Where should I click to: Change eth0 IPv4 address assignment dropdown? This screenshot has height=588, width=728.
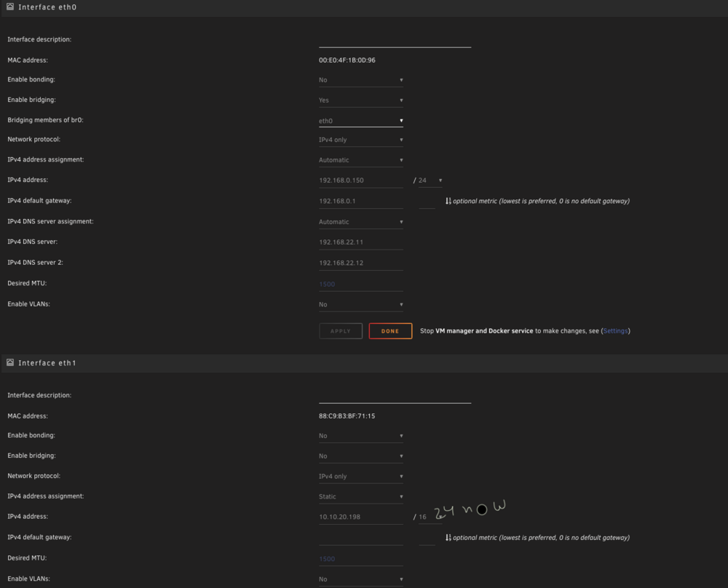click(x=361, y=160)
